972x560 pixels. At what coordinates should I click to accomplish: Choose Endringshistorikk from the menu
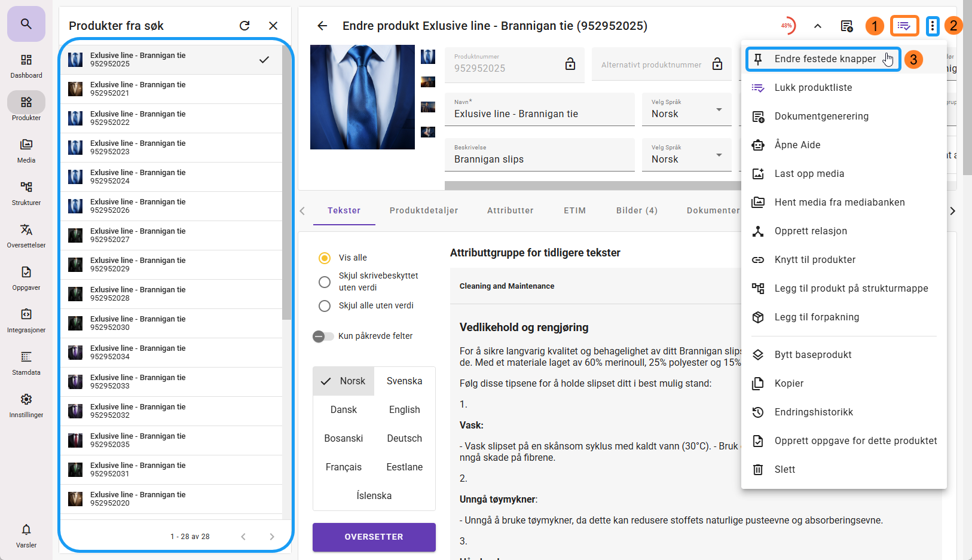(x=814, y=412)
